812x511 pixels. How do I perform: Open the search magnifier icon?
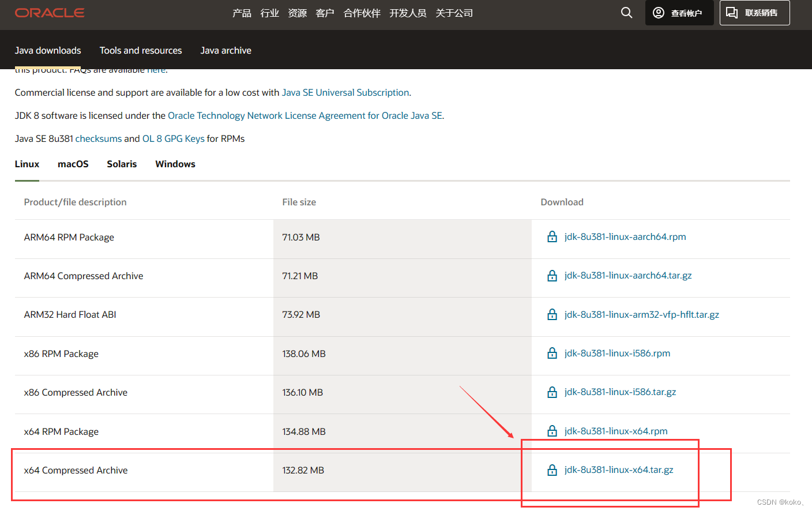coord(626,13)
